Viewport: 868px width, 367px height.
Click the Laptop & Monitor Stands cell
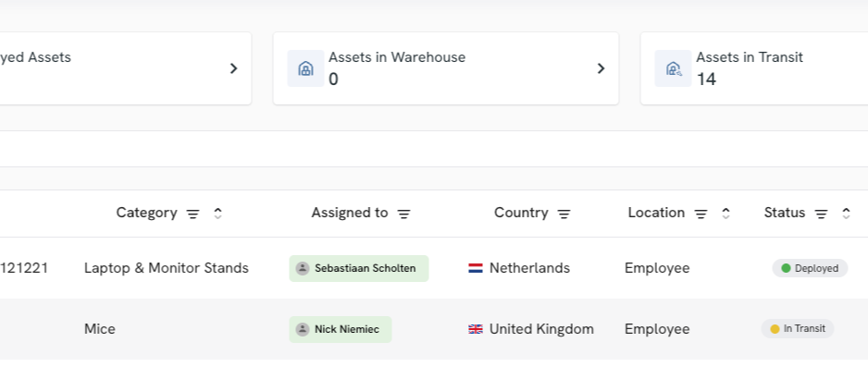point(166,268)
